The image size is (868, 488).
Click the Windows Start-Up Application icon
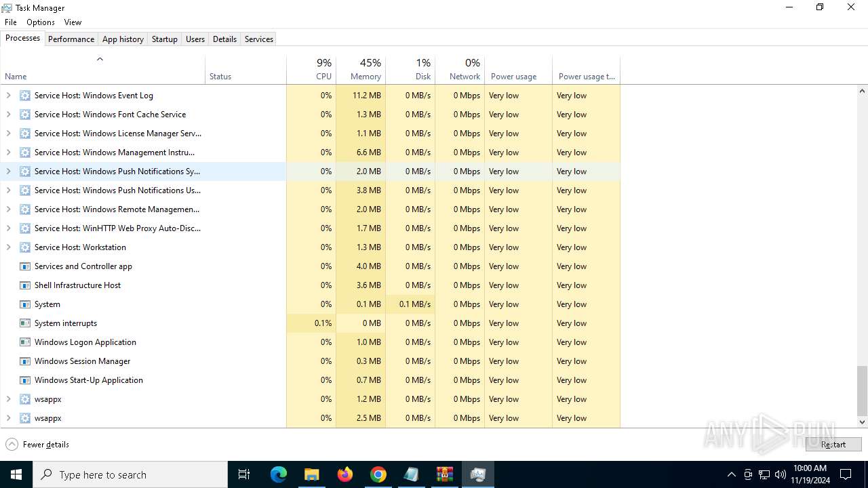pyautogui.click(x=25, y=380)
